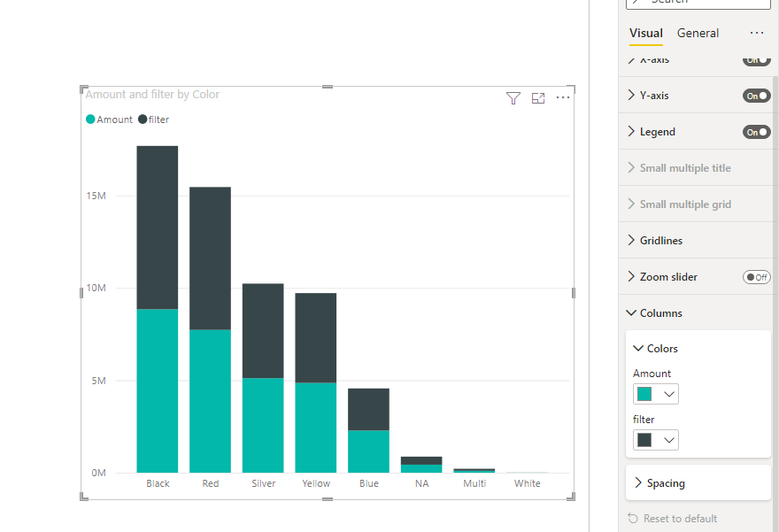
Task: Expand Small multiple grid section
Action: (631, 204)
